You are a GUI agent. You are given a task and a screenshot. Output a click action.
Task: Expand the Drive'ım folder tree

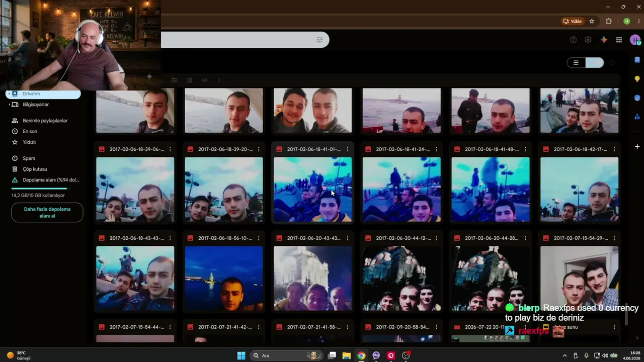pyautogui.click(x=9, y=94)
